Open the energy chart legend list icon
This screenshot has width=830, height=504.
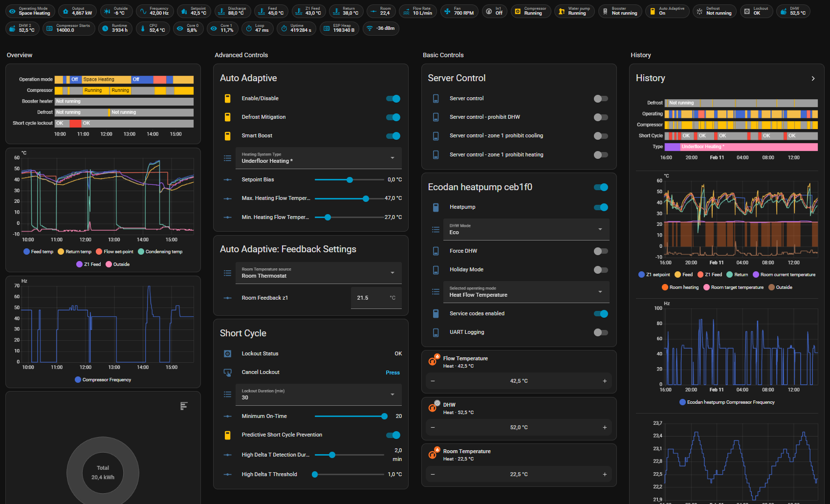(184, 406)
